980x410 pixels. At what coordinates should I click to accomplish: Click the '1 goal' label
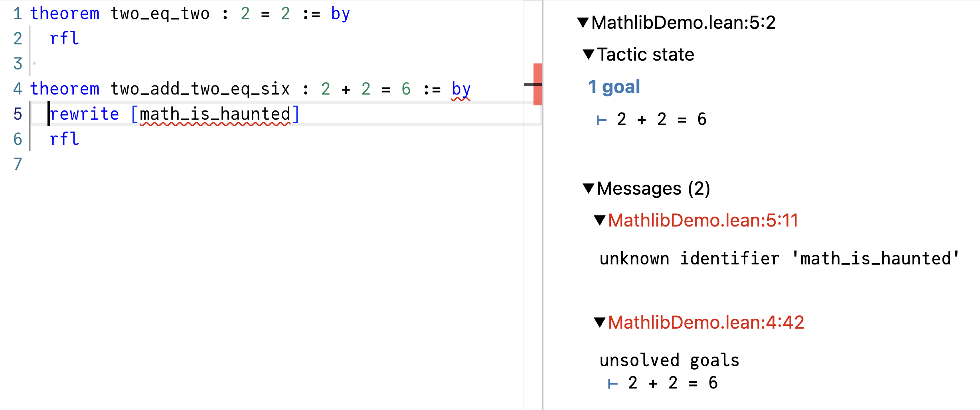point(614,87)
